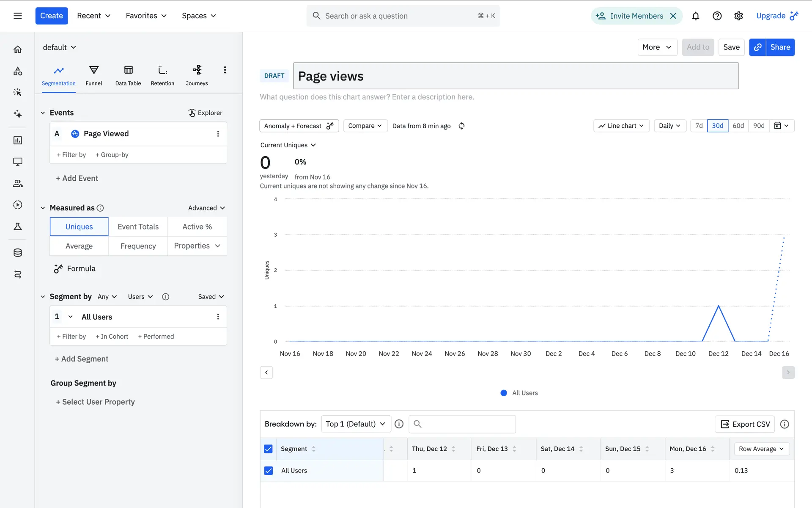Collapse the Events section
The width and height of the screenshot is (812, 508).
tap(43, 113)
